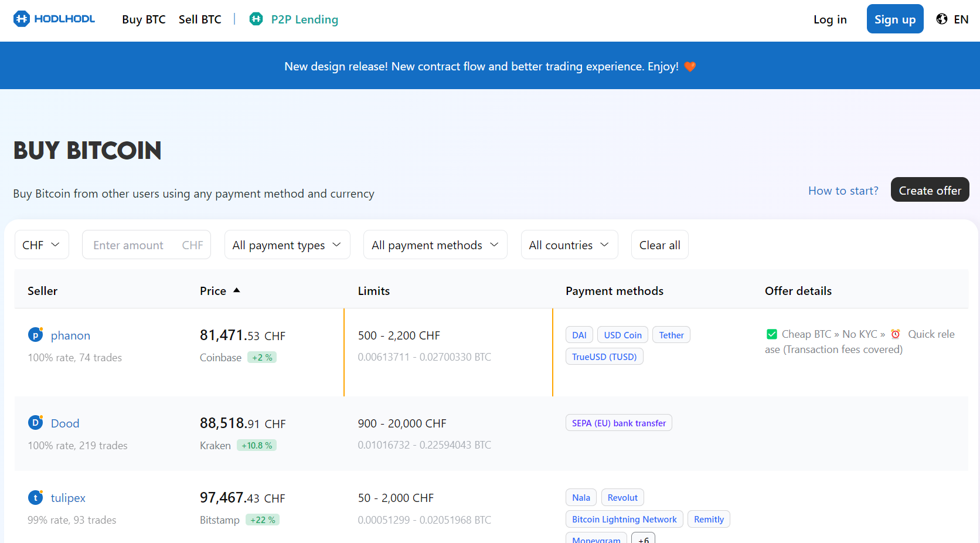Click the limits 50 - 2,000 CHF
This screenshot has height=543, width=980.
coord(396,498)
